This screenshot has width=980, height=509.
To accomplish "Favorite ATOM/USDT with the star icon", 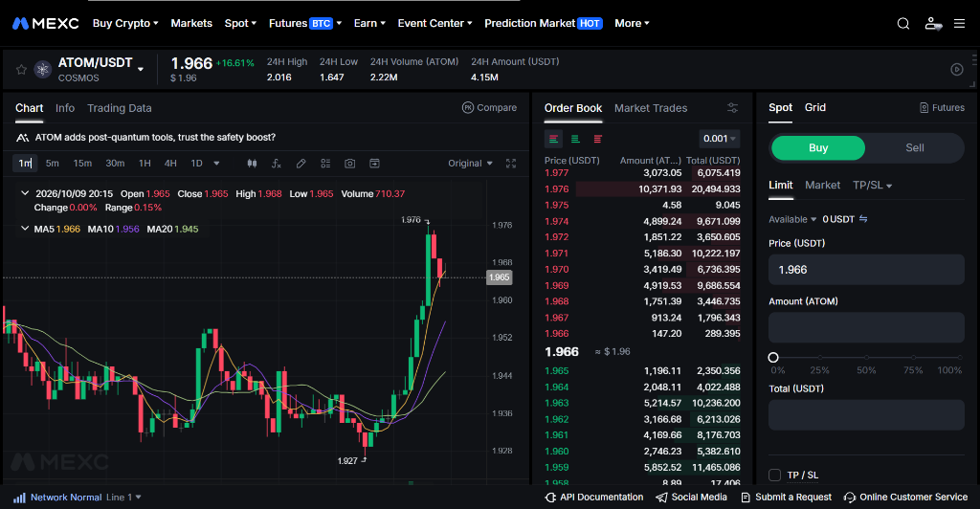I will pyautogui.click(x=21, y=69).
